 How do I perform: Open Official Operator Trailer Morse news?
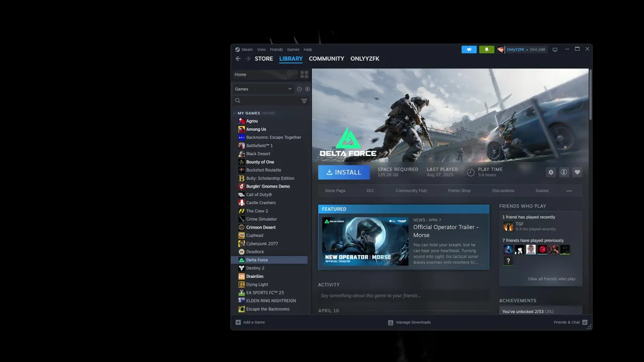click(446, 231)
